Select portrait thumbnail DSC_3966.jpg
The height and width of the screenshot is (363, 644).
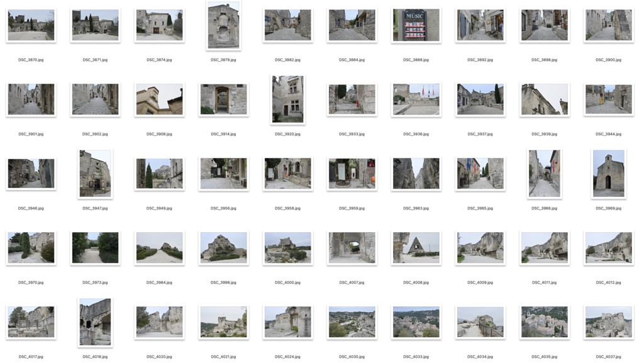545,174
